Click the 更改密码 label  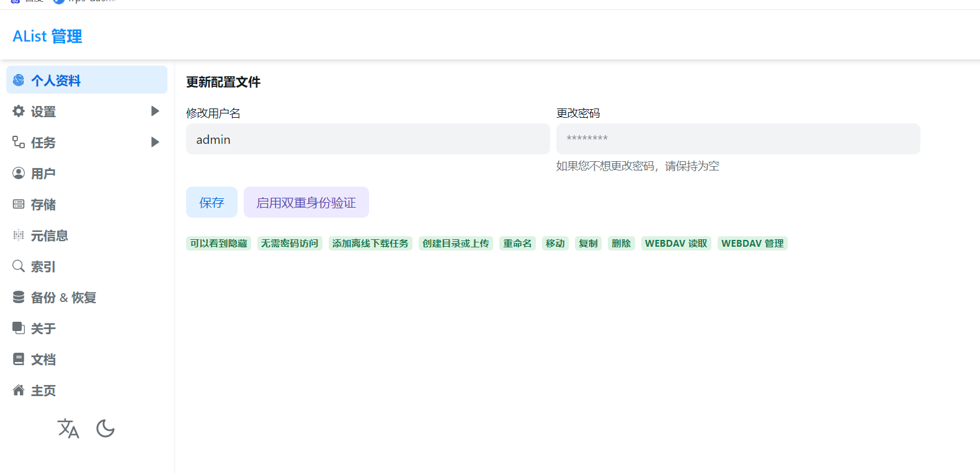click(578, 113)
